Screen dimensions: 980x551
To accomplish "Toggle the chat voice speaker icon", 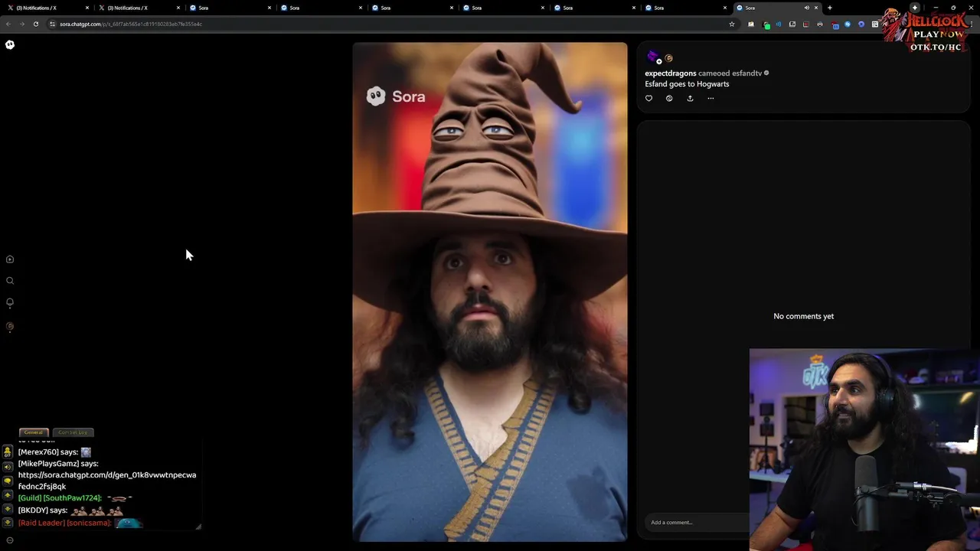I will coord(8,467).
